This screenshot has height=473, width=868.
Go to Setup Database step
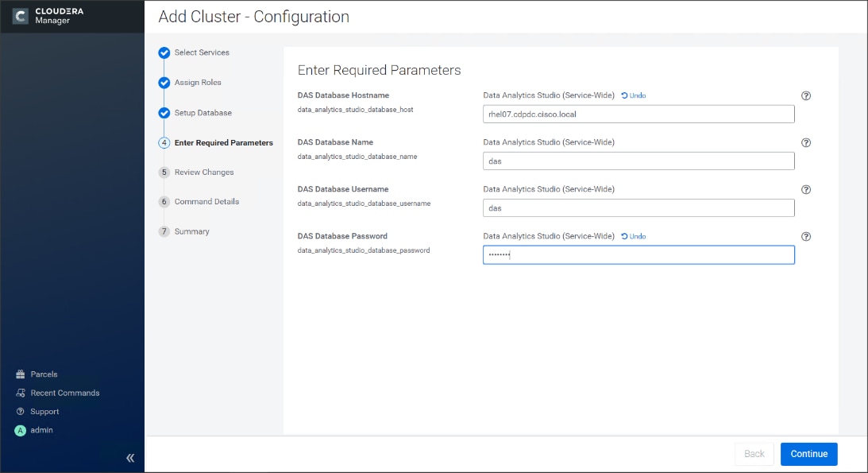coord(203,113)
